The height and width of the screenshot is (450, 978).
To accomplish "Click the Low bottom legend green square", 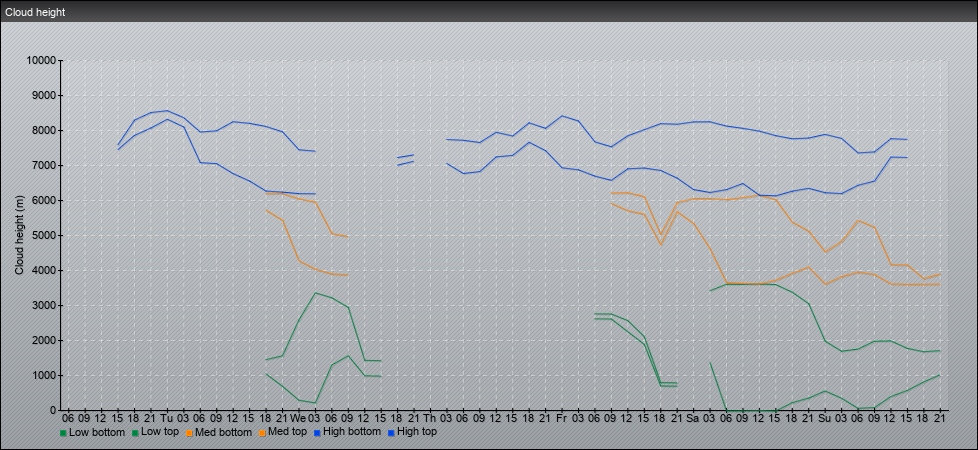I will pyautogui.click(x=64, y=433).
